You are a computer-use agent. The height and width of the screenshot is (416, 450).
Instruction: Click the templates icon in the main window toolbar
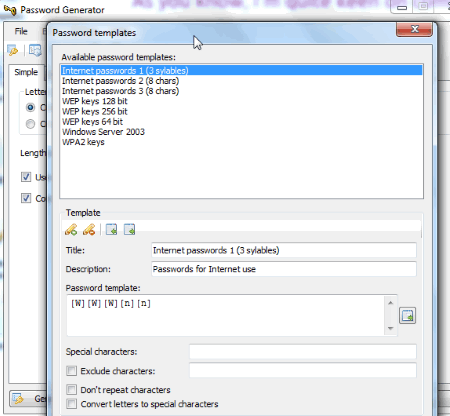(35, 50)
